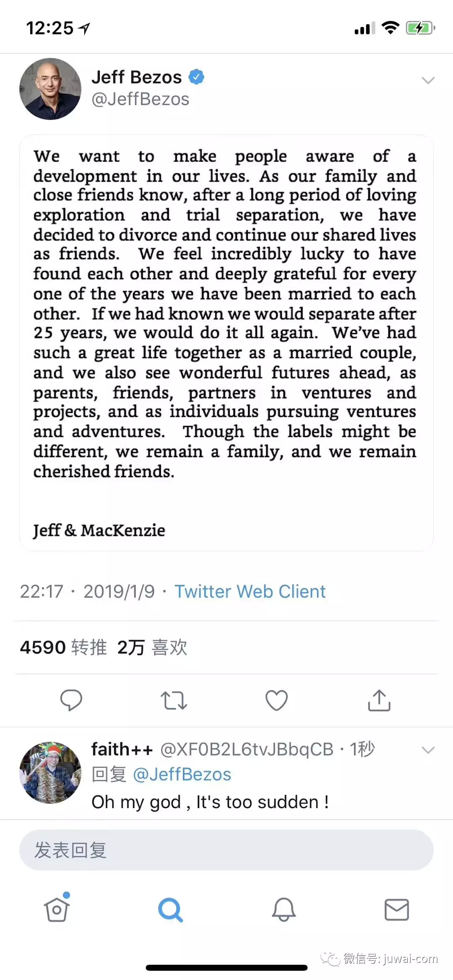
Task: Tap the reply speech bubble icon
Action: [71, 700]
